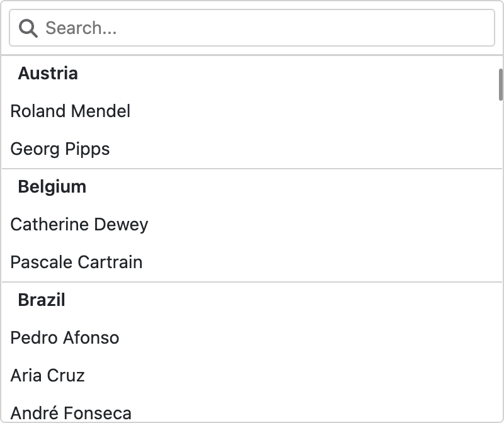The height and width of the screenshot is (423, 504).
Task: Pick Pascale Cartrain from the list
Action: pyautogui.click(x=77, y=262)
